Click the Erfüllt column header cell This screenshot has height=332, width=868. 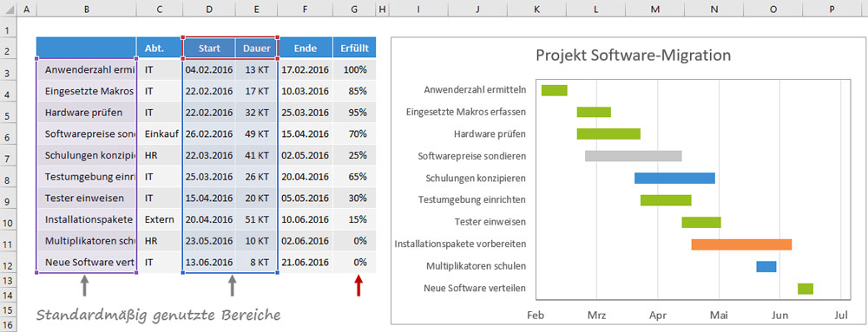pos(355,48)
